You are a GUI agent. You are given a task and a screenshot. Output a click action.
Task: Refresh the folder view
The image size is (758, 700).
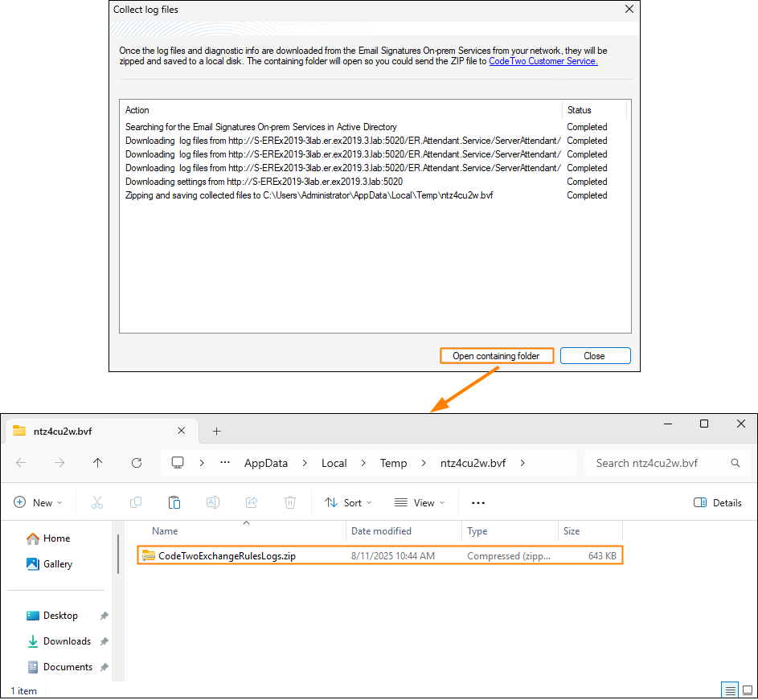[137, 463]
